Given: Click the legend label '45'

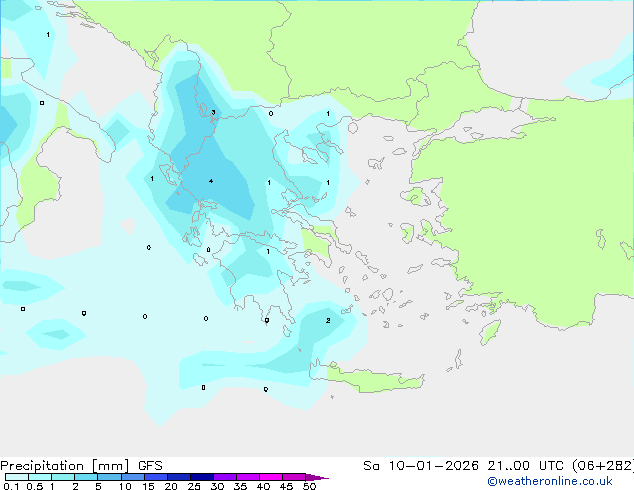Looking at the screenshot, I should tap(286, 486).
